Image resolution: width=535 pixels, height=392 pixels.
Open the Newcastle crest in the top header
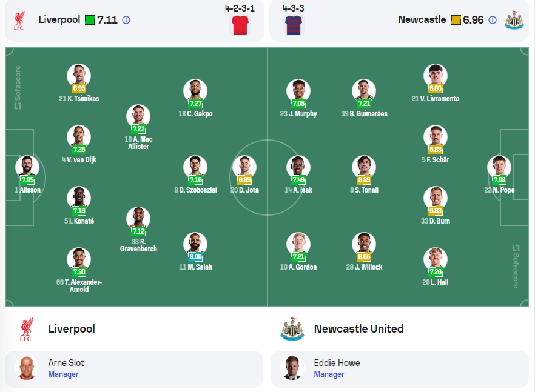514,20
